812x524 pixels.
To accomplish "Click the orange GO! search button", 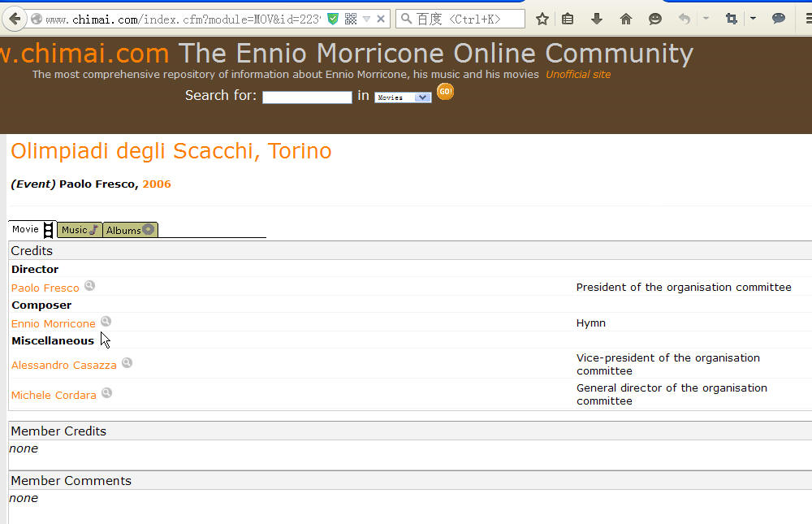I will click(445, 92).
